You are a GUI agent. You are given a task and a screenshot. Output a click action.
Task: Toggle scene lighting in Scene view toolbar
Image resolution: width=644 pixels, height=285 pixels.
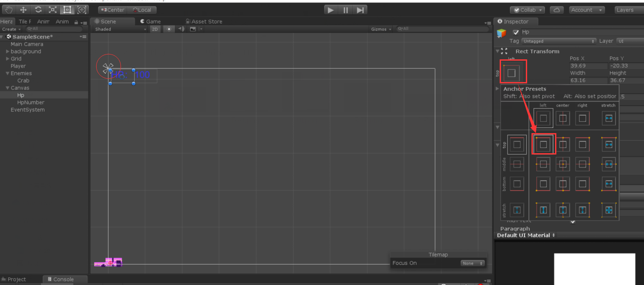pyautogui.click(x=169, y=29)
